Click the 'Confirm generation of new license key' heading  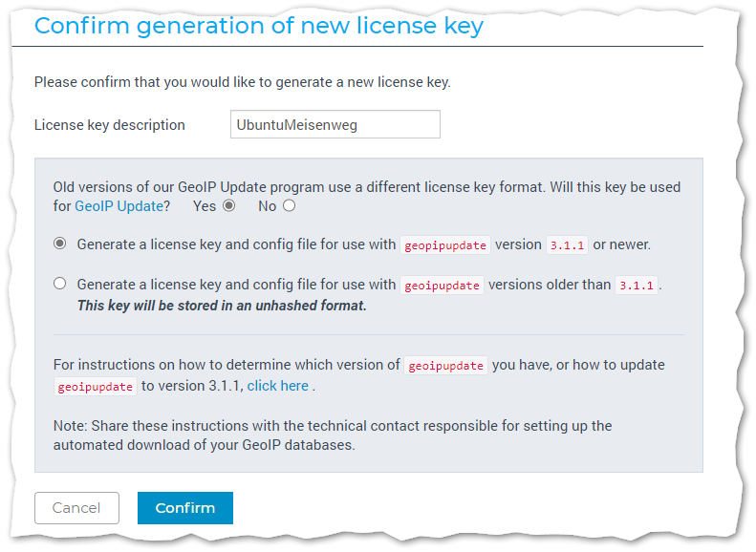[259, 26]
